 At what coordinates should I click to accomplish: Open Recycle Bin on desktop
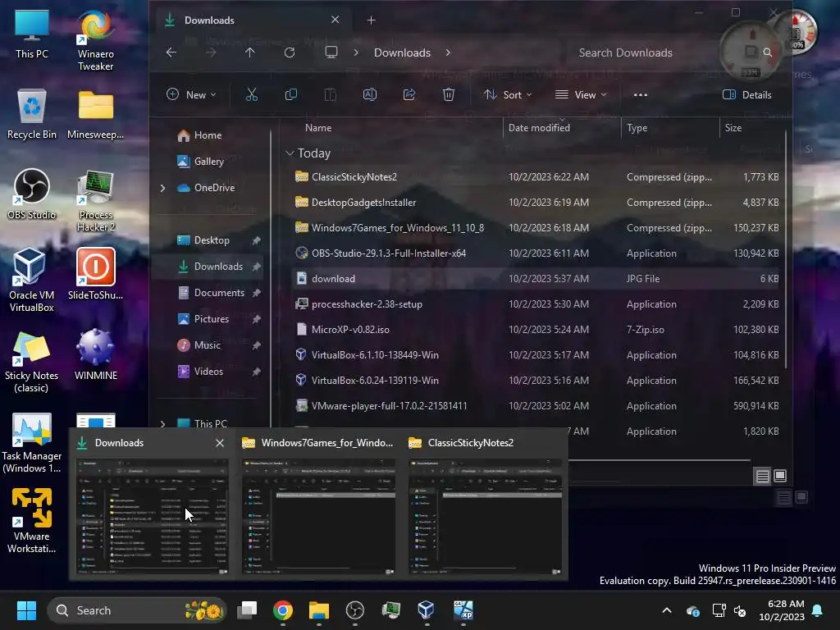(32, 114)
